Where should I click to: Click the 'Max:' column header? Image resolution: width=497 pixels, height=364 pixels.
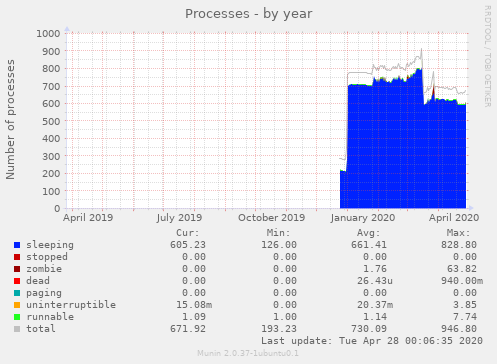(x=459, y=233)
